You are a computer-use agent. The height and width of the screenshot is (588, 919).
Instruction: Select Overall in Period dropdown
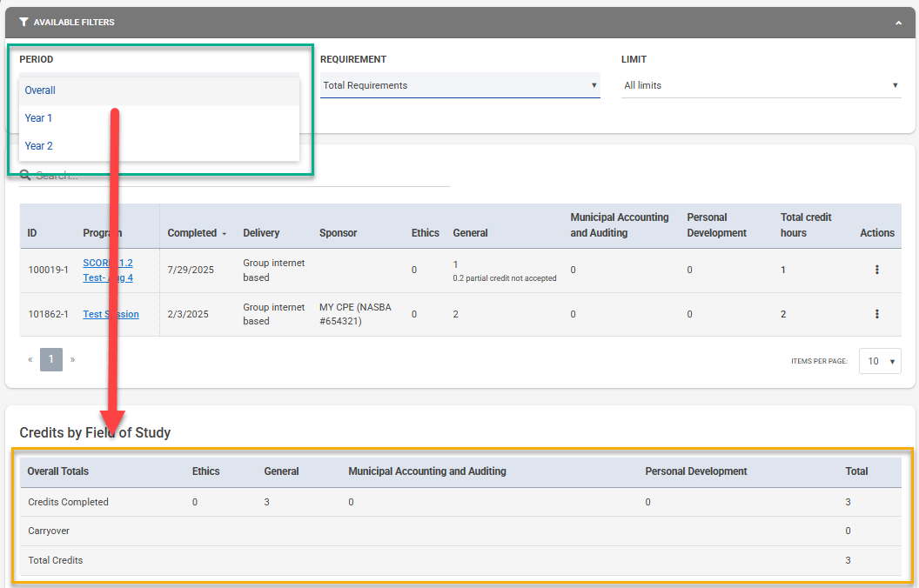[40, 90]
